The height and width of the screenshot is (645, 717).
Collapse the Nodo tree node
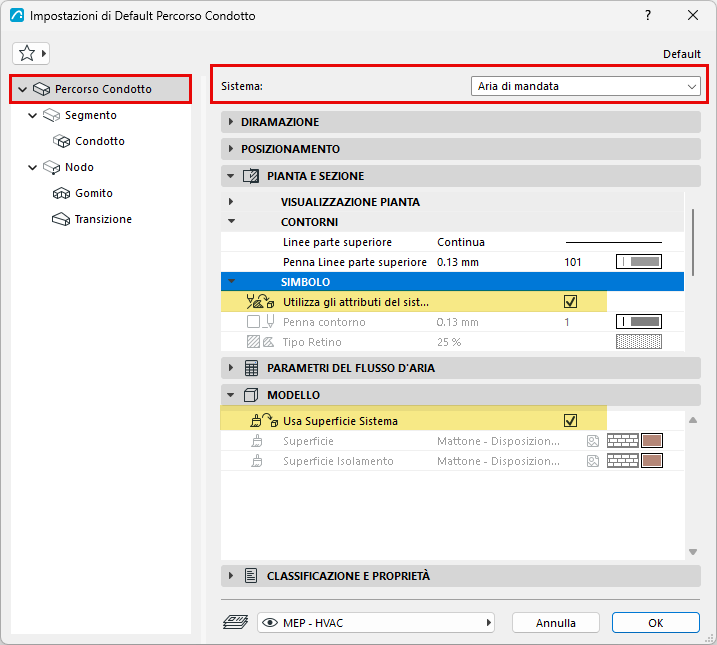32,167
